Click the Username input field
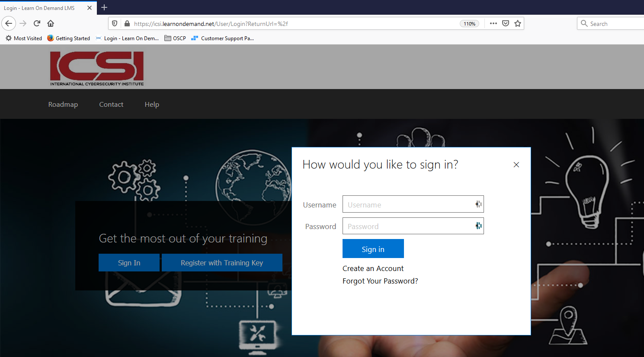The height and width of the screenshot is (357, 644). [413, 204]
